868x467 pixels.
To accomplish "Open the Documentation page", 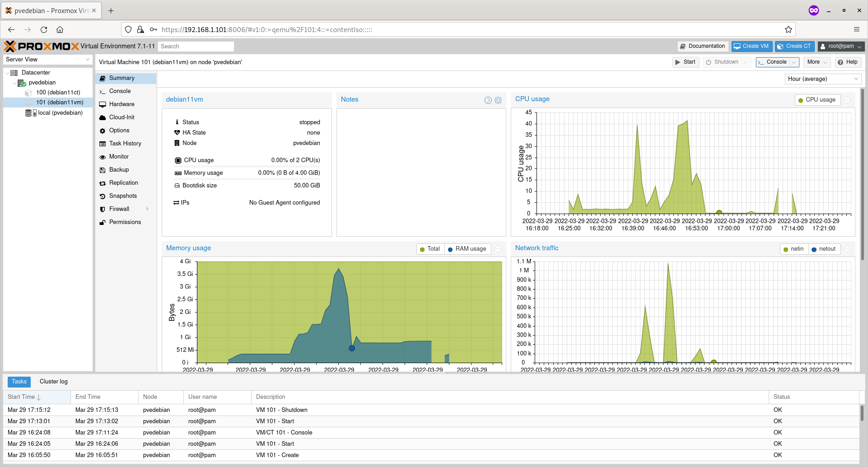I will pos(703,47).
